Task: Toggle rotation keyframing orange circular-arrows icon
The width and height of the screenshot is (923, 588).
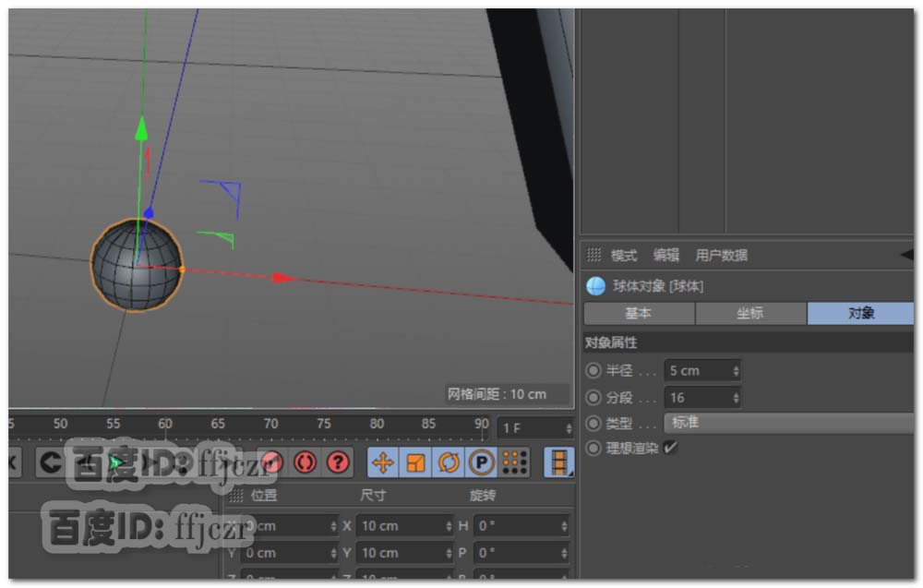Action: [449, 462]
